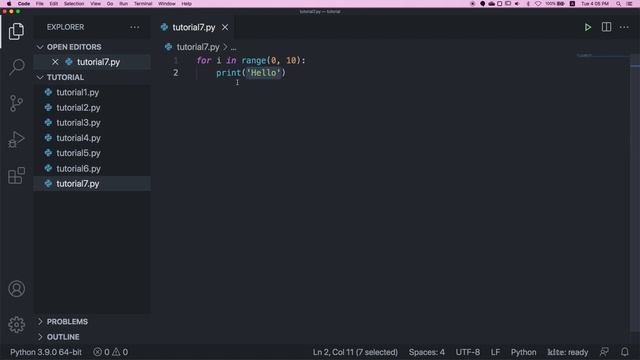Open the Apple menu

point(9,4)
